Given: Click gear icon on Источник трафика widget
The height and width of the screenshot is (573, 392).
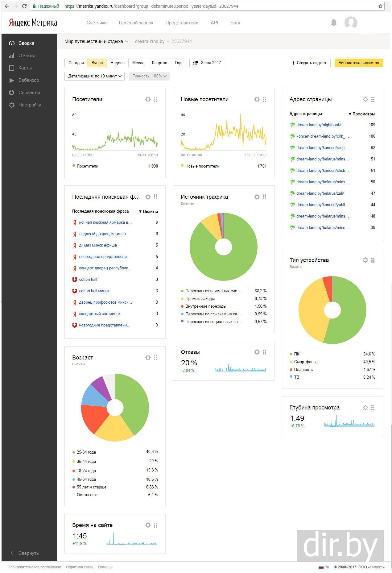Looking at the screenshot, I should (257, 197).
